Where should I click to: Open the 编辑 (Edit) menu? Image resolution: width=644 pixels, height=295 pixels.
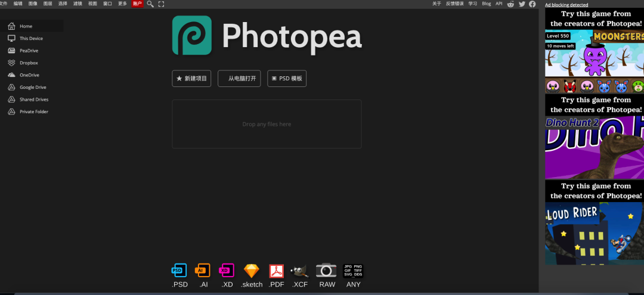(18, 4)
